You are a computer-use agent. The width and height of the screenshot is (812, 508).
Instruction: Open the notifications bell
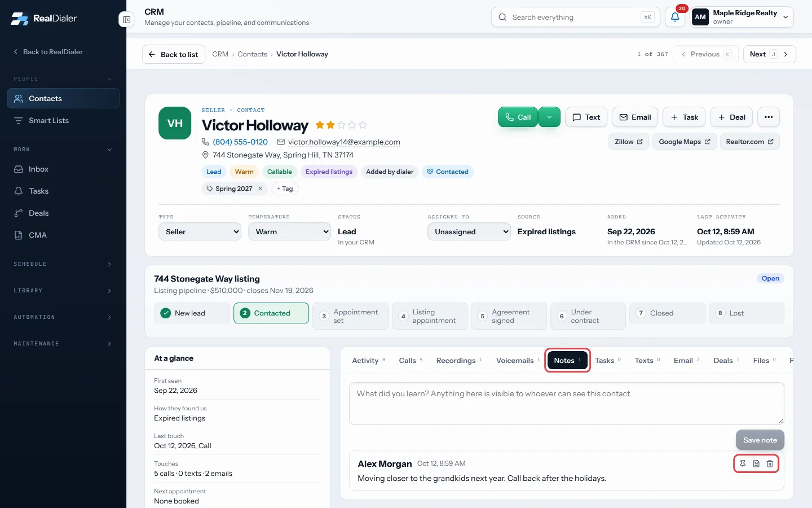675,17
